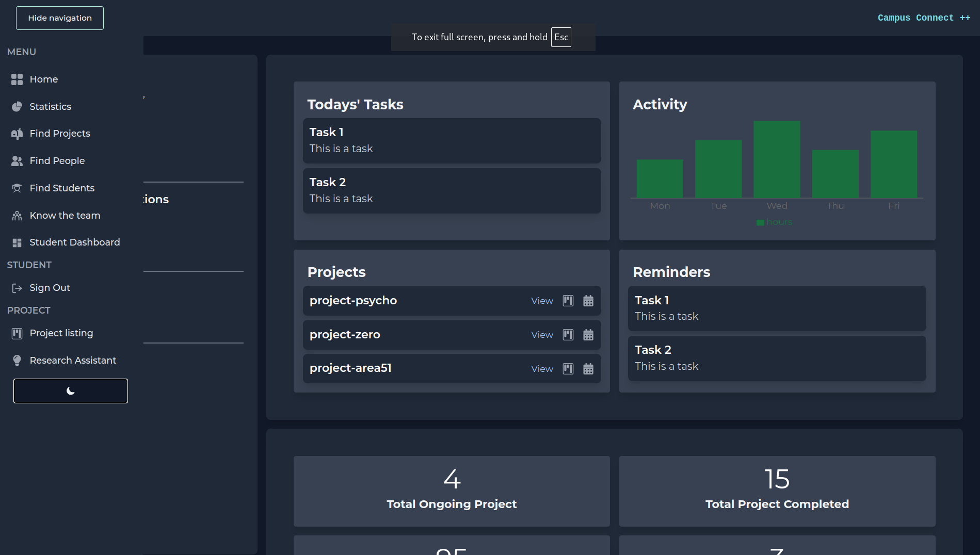Click the project-psycho project name

[x=353, y=301]
